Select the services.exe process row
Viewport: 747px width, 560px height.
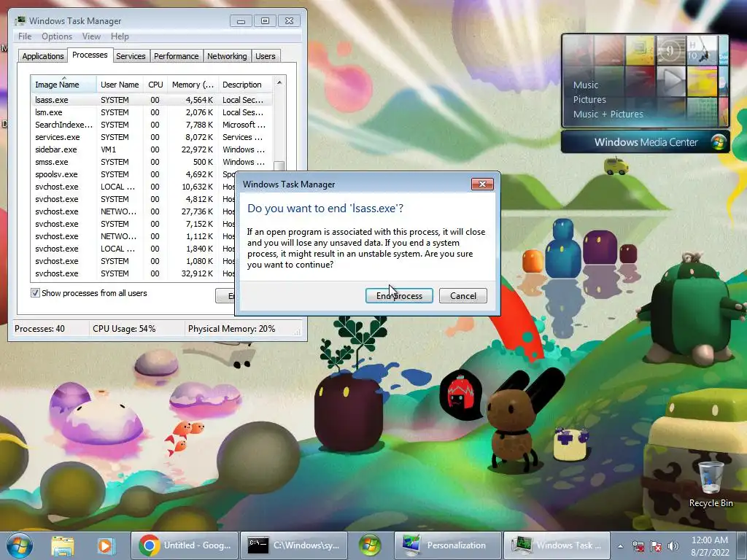tap(151, 137)
